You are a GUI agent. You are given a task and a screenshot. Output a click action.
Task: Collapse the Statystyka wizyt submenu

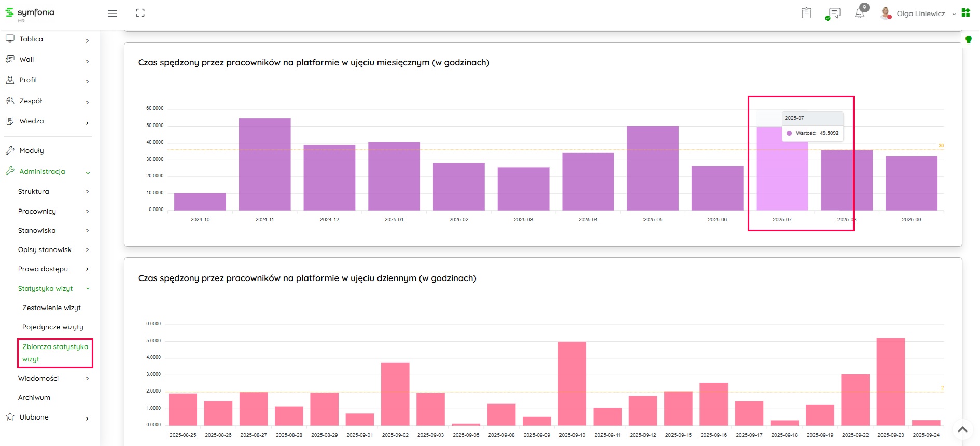tap(52, 289)
